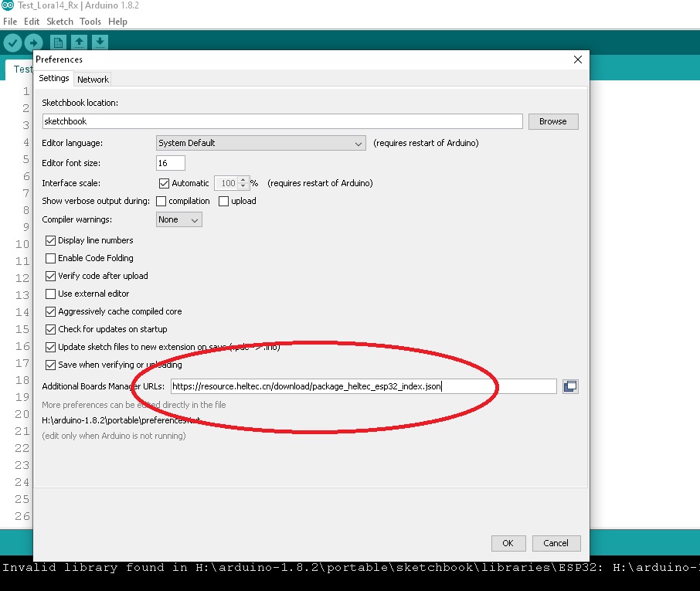Close the Preferences dialog
Viewport: 700px width, 591px height.
point(578,59)
